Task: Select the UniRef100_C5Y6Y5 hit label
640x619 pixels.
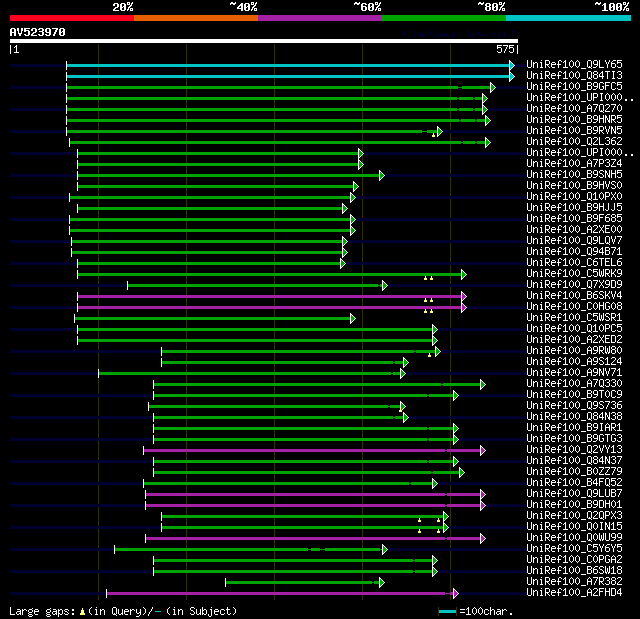Action: pyautogui.click(x=574, y=549)
